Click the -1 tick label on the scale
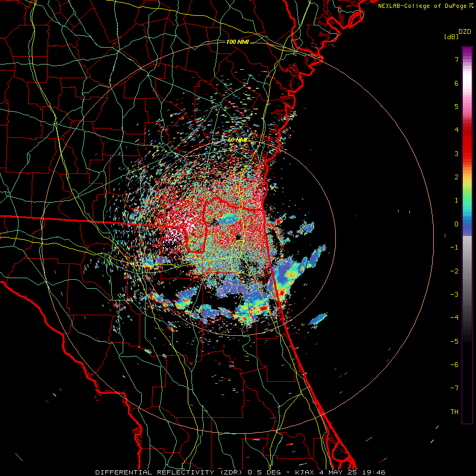476x476 pixels. click(x=454, y=248)
